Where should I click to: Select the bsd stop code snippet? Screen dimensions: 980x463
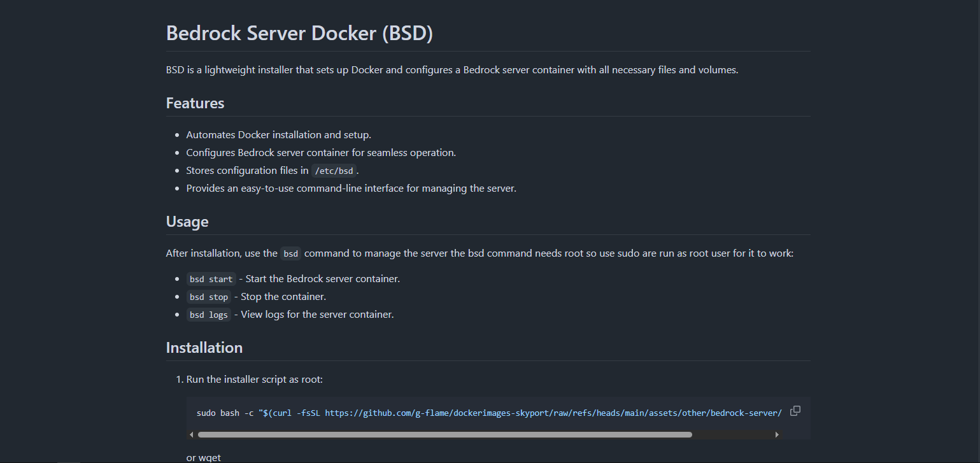pyautogui.click(x=208, y=296)
